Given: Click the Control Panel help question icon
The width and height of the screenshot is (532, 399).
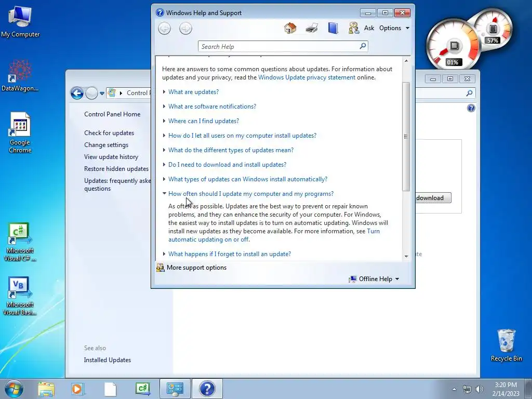Looking at the screenshot, I should [471, 108].
